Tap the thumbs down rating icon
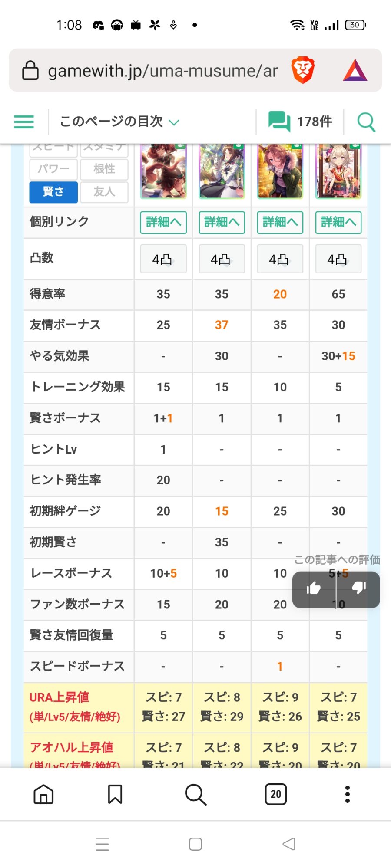Screen dimensions: 391x868 [359, 588]
